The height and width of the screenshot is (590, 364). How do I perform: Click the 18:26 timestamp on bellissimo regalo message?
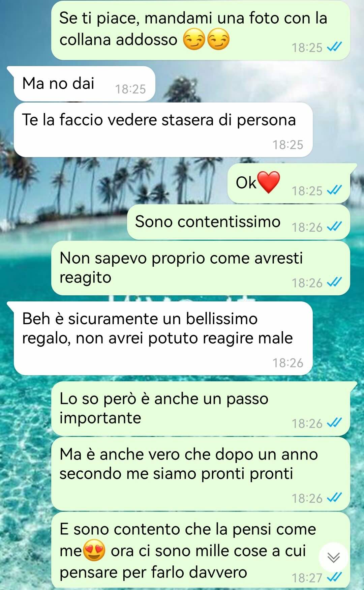click(288, 363)
